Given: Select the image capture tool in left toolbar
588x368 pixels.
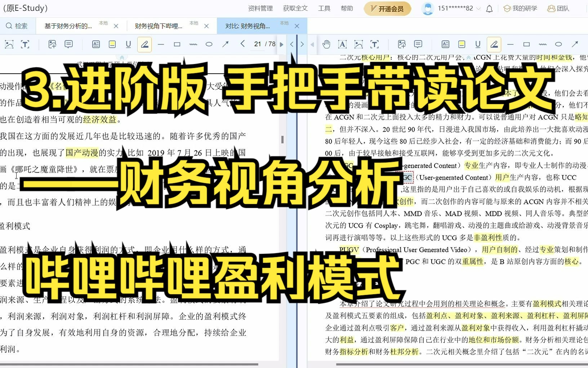Looking at the screenshot, I should [9, 44].
